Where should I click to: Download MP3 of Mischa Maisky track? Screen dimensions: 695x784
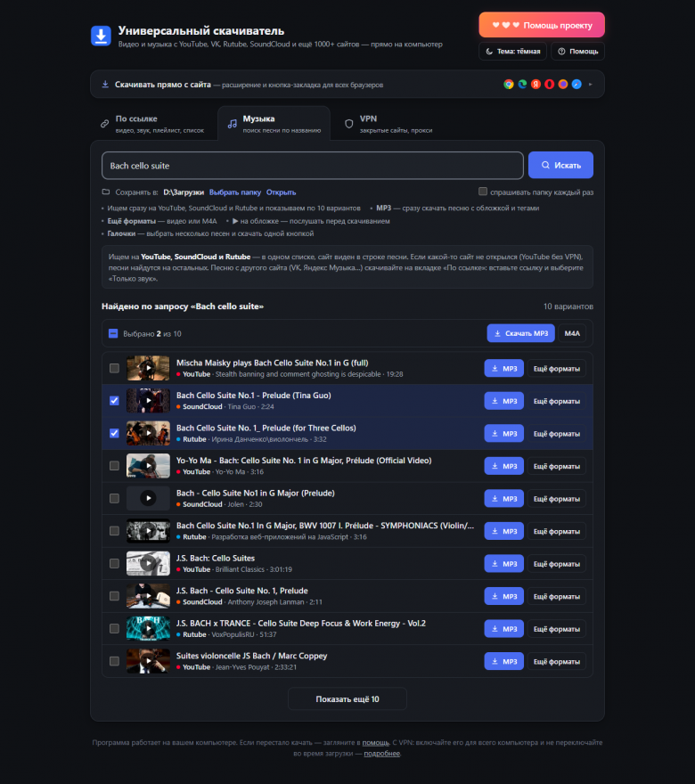(504, 369)
